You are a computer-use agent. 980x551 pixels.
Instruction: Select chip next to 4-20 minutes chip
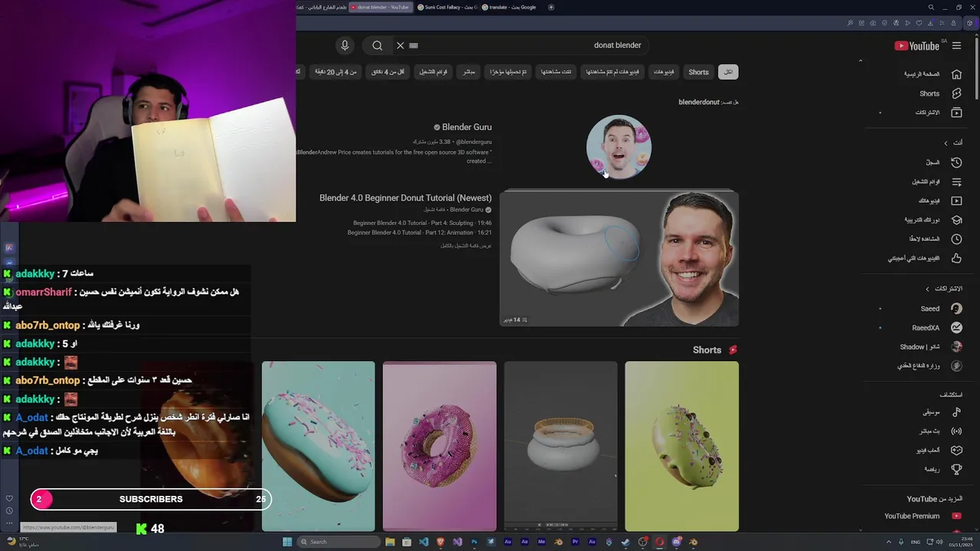pos(387,72)
